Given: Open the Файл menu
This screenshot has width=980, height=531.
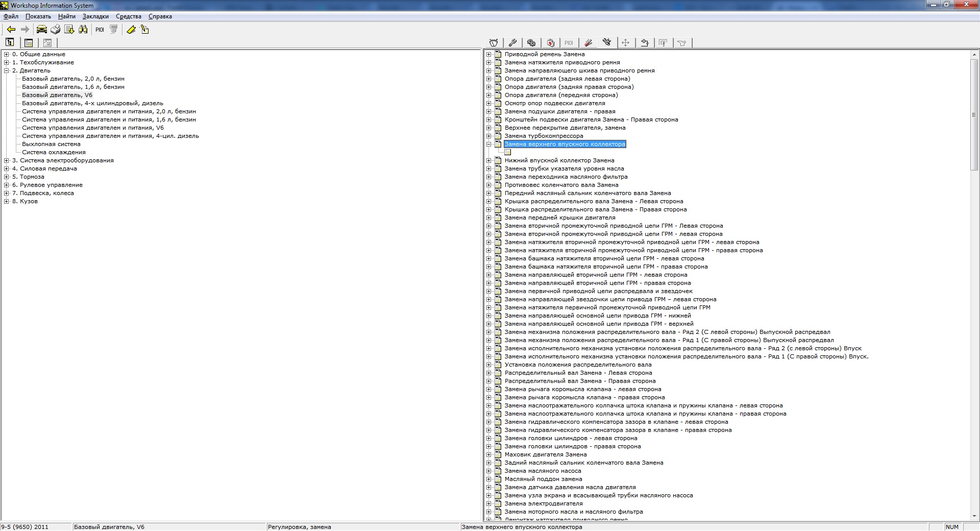Looking at the screenshot, I should point(11,16).
